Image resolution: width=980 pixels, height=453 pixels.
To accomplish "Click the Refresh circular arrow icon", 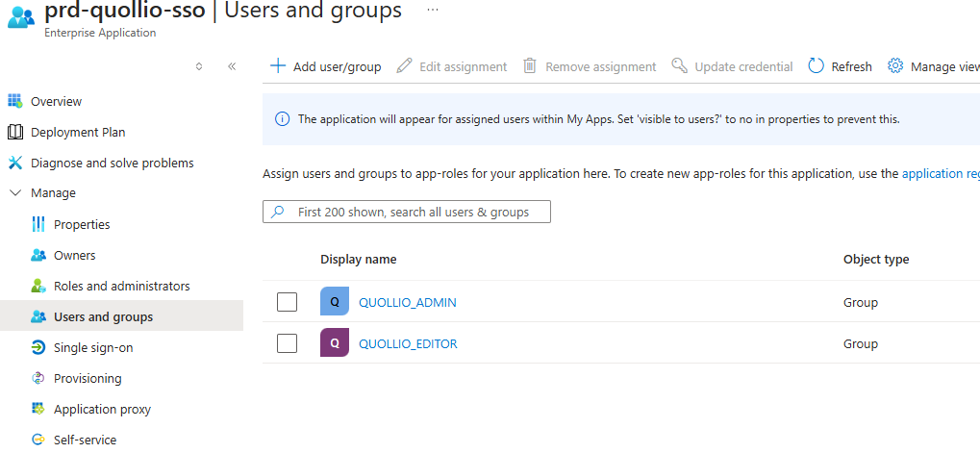I will (816, 65).
